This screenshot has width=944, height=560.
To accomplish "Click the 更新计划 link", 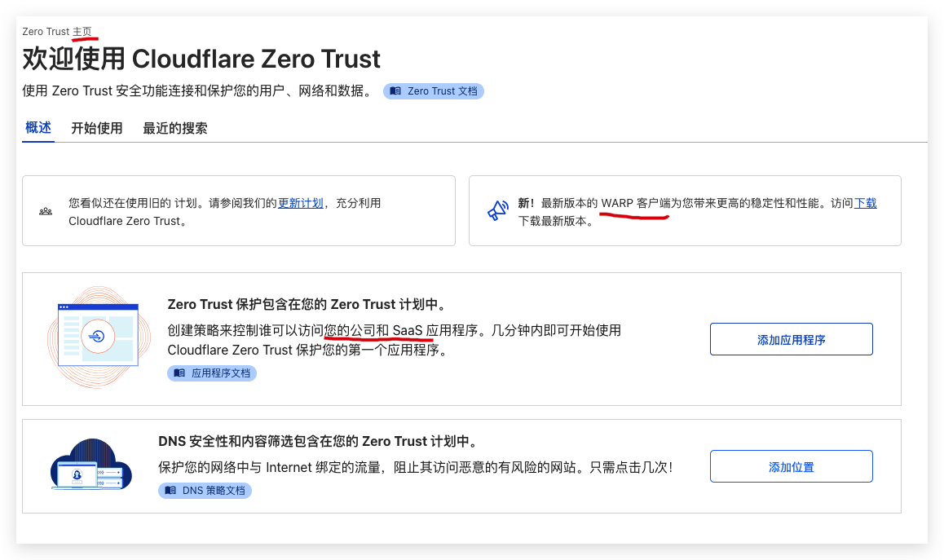I will 301,203.
